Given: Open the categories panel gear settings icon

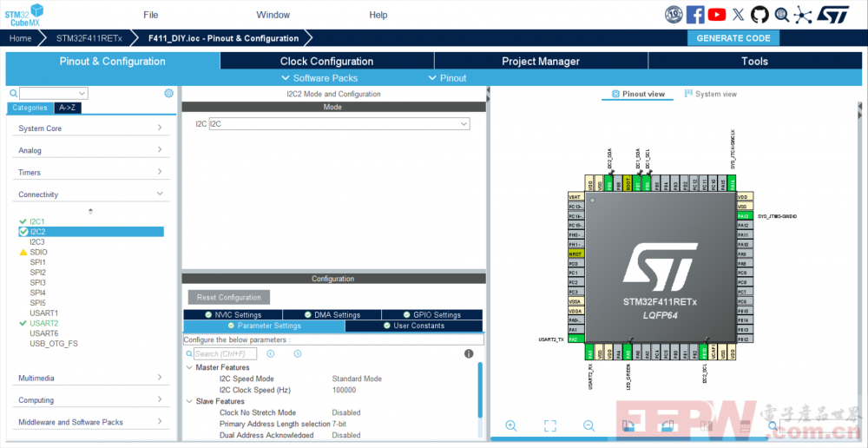Looking at the screenshot, I should point(169,93).
